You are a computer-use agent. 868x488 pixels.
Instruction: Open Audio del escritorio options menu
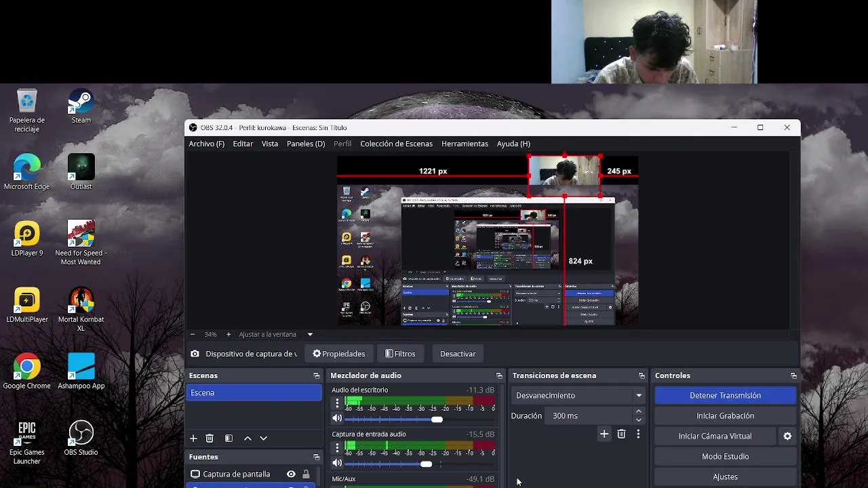[337, 403]
